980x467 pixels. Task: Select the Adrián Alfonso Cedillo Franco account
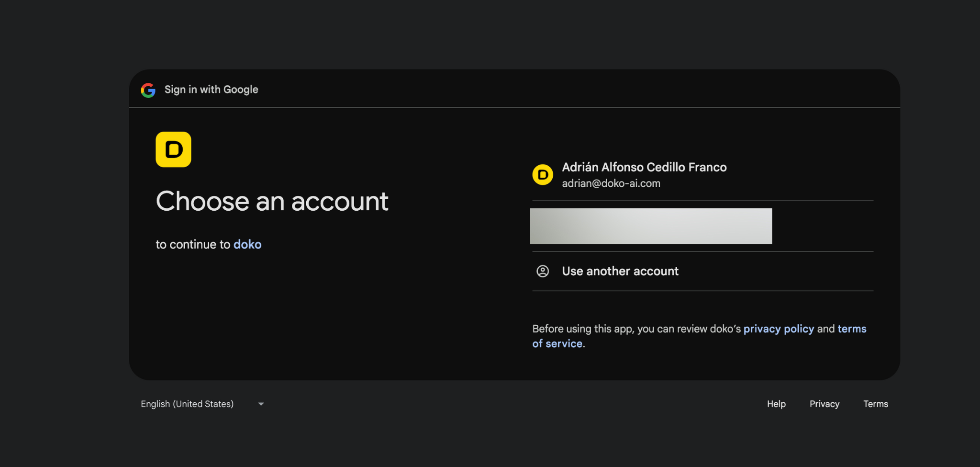click(702, 175)
